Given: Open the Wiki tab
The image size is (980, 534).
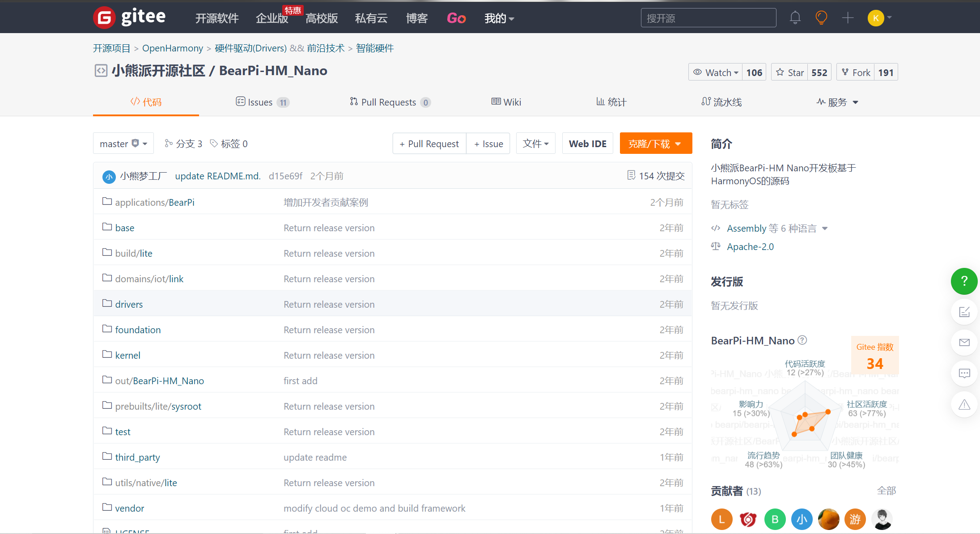Looking at the screenshot, I should click(x=506, y=102).
